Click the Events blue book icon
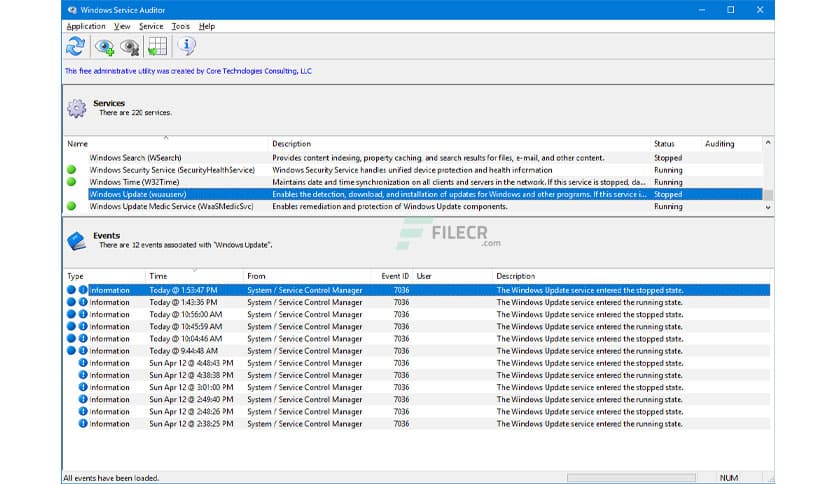 tap(76, 241)
